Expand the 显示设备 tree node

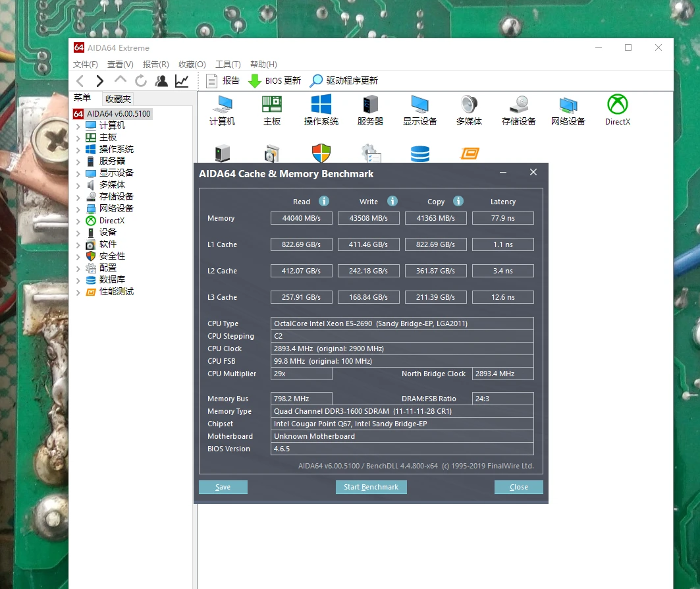coord(78,174)
